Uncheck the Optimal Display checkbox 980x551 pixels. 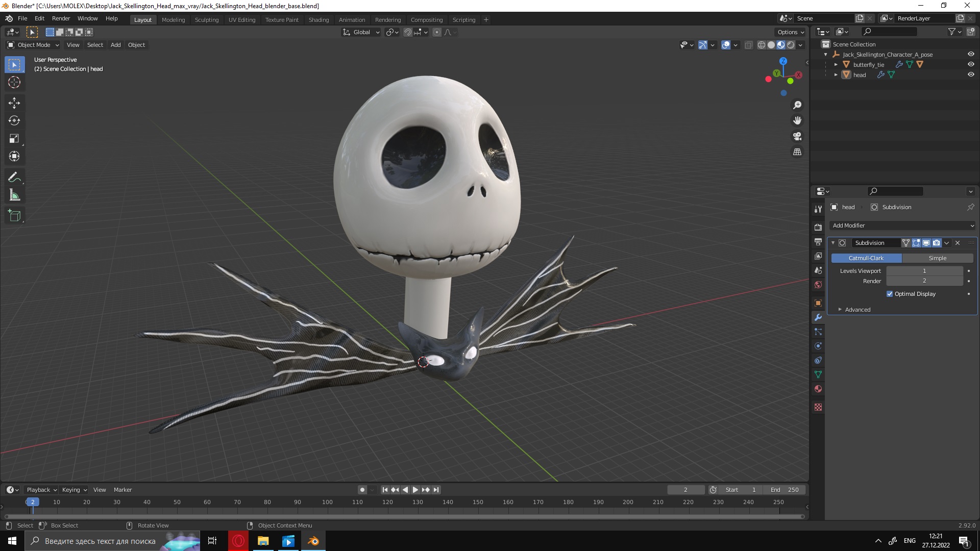tap(890, 294)
